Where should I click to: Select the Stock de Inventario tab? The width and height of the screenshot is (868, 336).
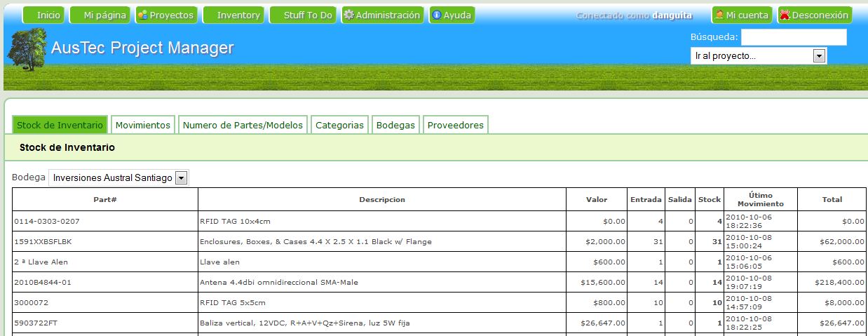[x=60, y=125]
